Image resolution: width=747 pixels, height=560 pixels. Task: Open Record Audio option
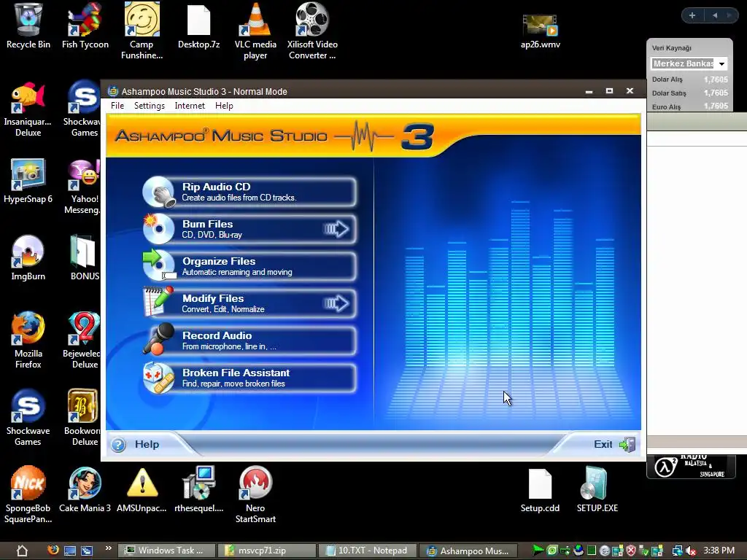coord(249,341)
